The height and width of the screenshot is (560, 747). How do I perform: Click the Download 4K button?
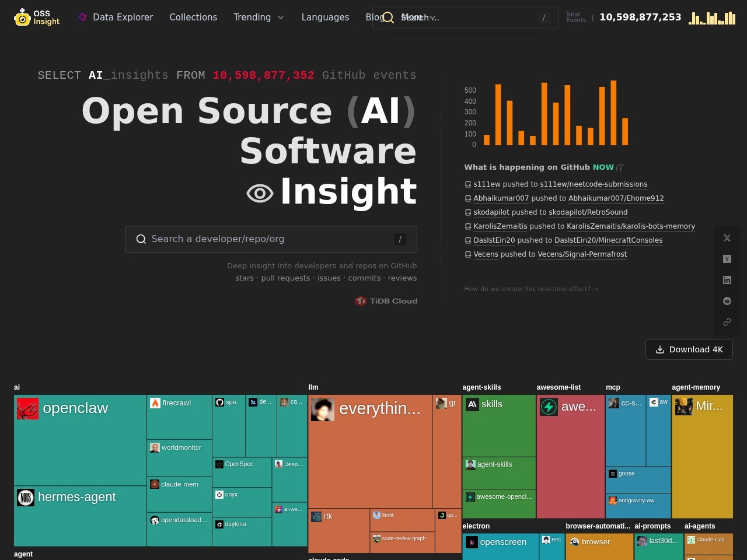(689, 349)
